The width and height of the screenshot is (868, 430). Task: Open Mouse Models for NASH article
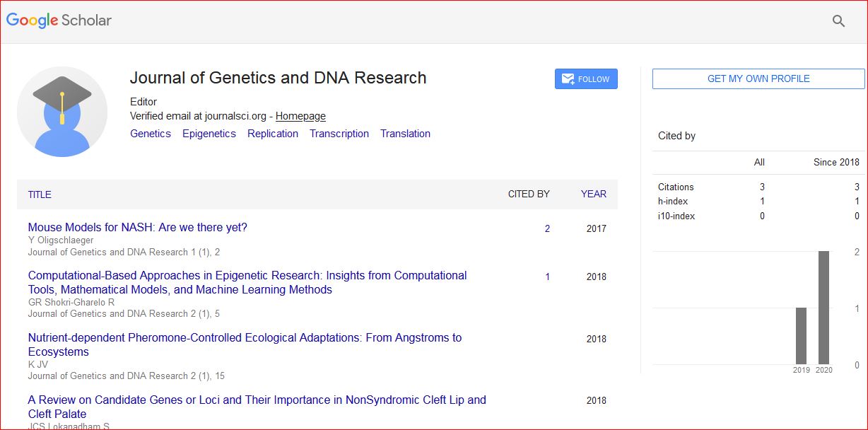point(138,228)
